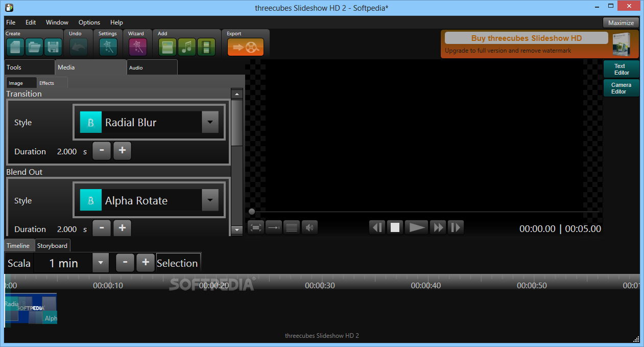Zoom in the timeline scale
The width and height of the screenshot is (644, 347).
[146, 262]
